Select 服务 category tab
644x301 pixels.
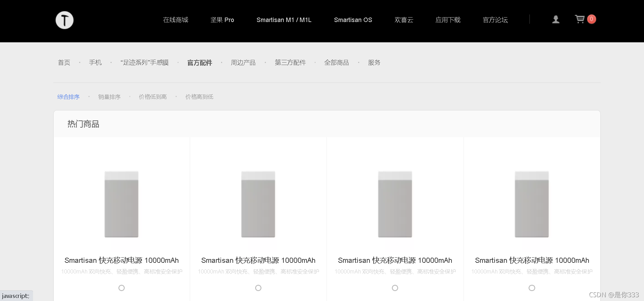pos(374,63)
